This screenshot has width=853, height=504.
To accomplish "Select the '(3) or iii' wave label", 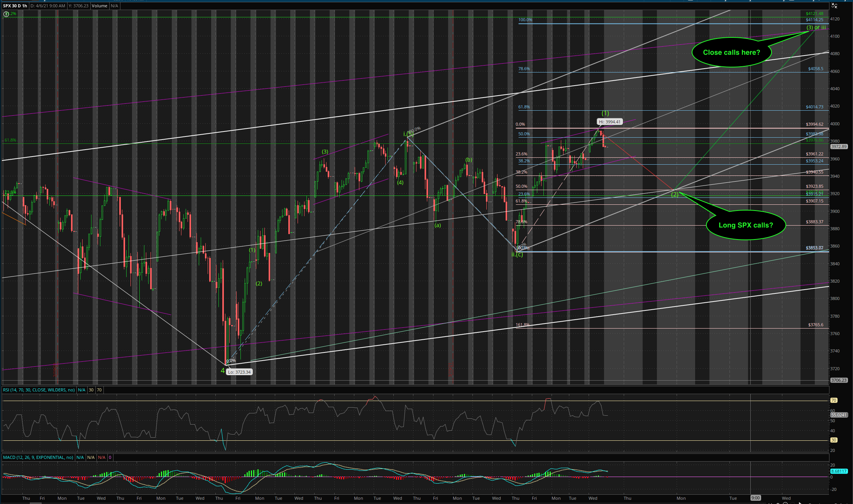I will click(816, 27).
